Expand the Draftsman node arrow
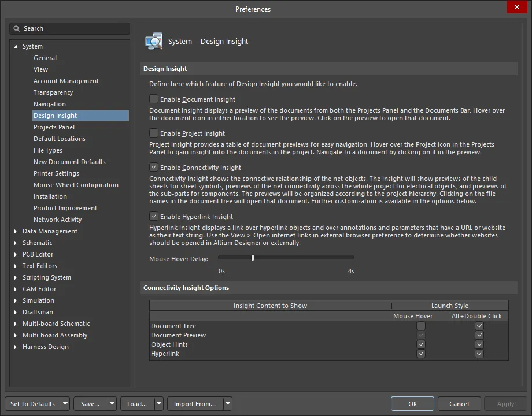The image size is (532, 416). pyautogui.click(x=15, y=312)
